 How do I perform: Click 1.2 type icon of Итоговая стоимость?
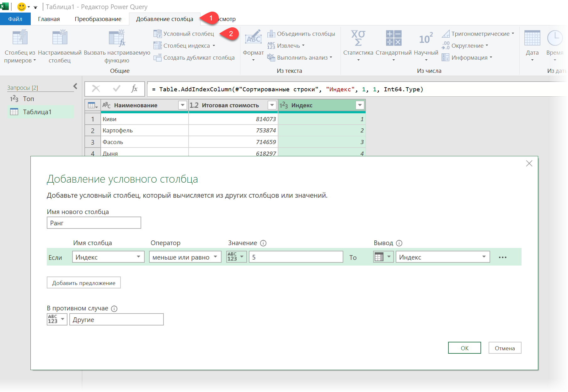(194, 105)
